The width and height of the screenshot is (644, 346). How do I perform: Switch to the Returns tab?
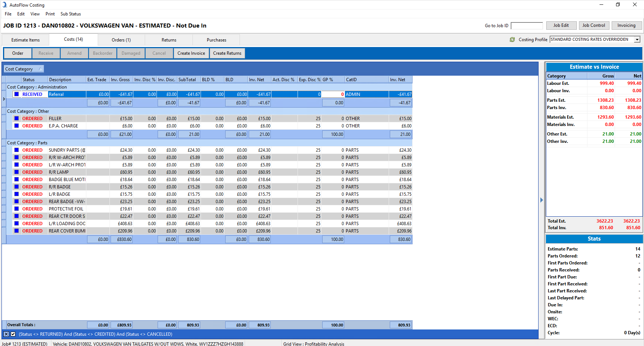169,40
